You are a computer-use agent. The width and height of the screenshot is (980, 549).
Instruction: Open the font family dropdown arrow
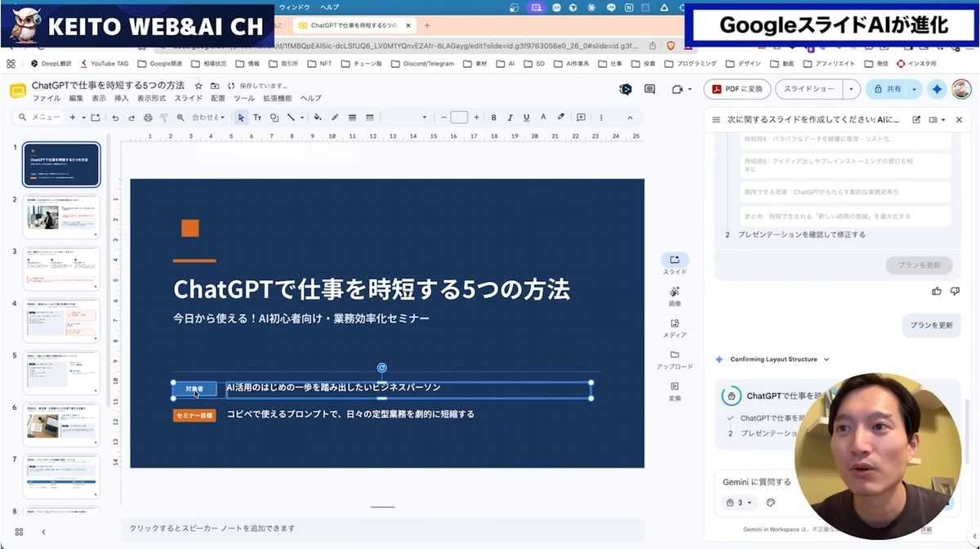coord(425,118)
